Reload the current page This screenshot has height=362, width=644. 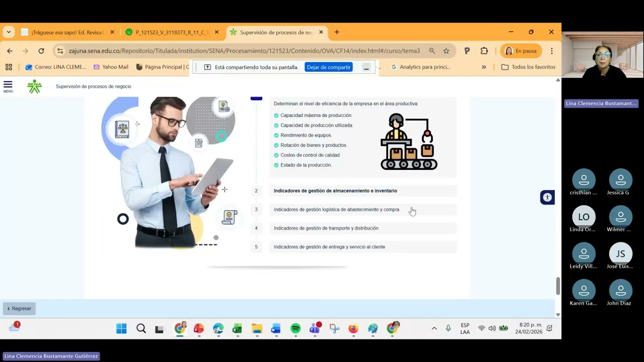(41, 51)
